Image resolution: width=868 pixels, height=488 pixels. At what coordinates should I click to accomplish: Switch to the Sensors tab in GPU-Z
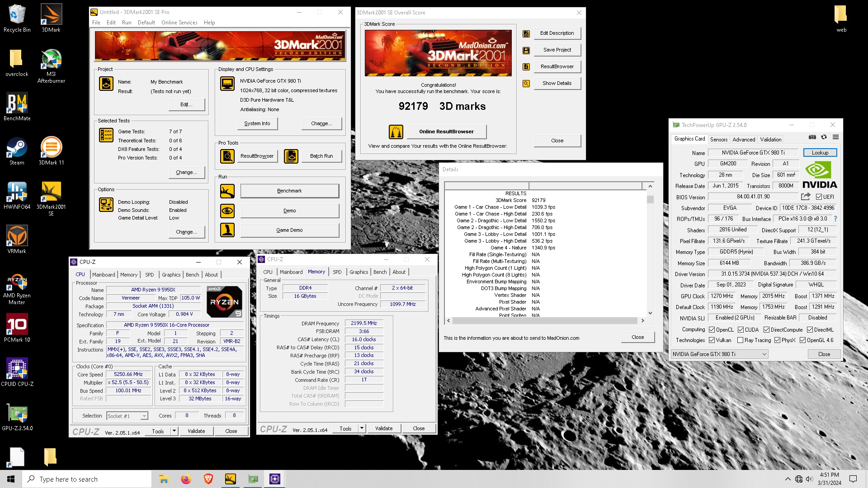point(718,140)
